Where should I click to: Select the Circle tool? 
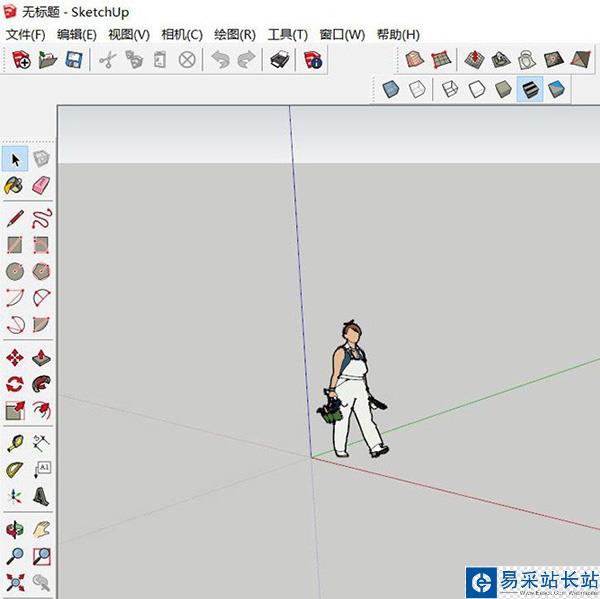[15, 271]
